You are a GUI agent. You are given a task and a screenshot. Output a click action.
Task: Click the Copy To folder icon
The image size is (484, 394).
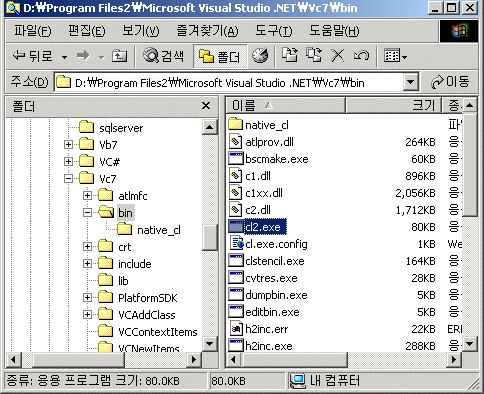[314, 55]
